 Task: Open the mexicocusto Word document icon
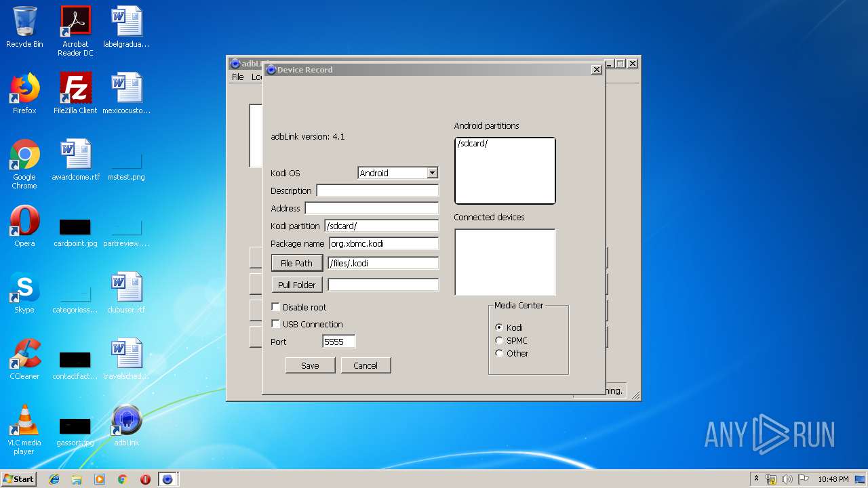(x=126, y=94)
